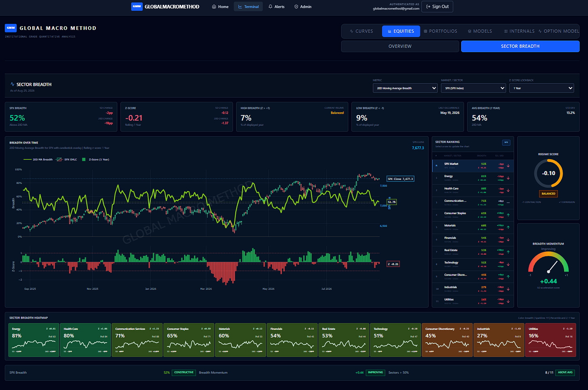Click the SPX badge in Sector Ranking
Image resolution: width=588 pixels, height=390 pixels.
click(x=506, y=142)
